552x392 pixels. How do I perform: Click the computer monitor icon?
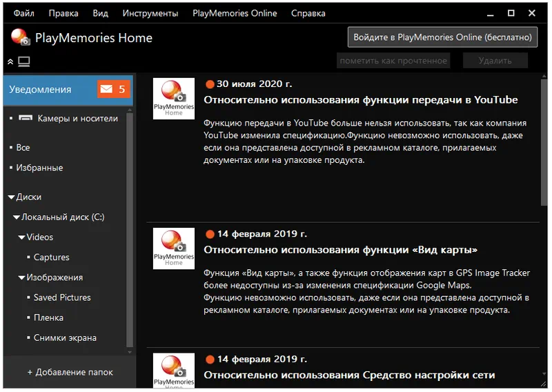point(24,61)
